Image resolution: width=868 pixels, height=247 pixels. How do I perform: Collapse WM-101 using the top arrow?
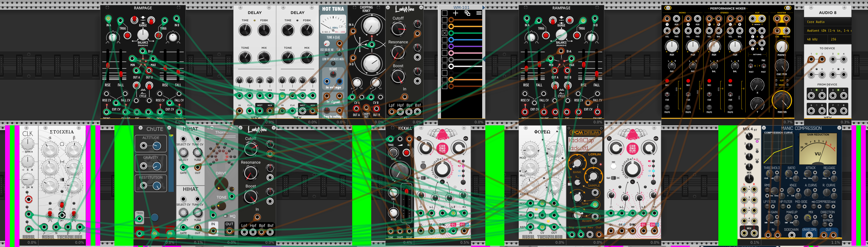tap(483, 7)
